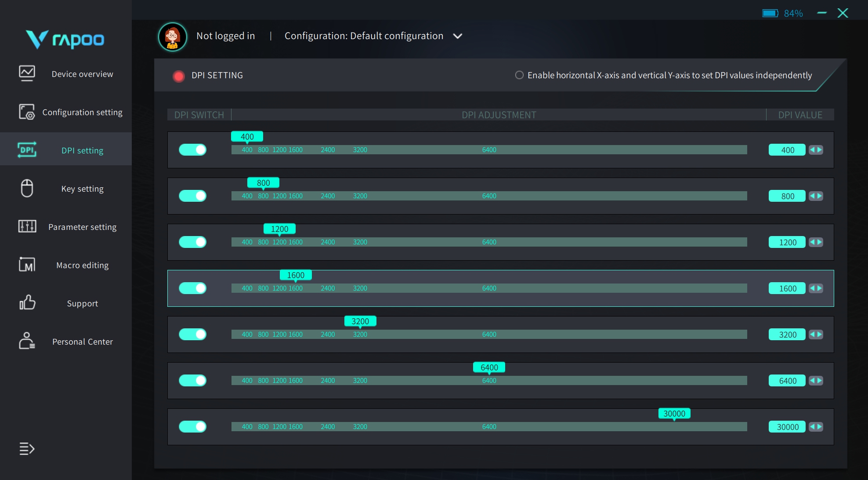
Task: Click the thumbs-up Support icon
Action: pyautogui.click(x=27, y=303)
